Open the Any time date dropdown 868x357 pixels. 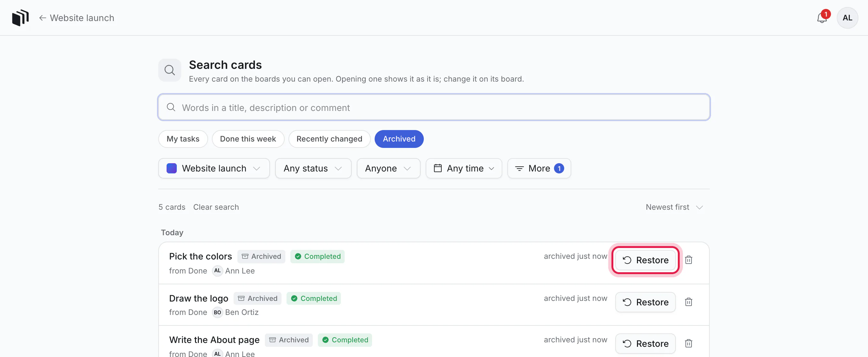pos(464,168)
